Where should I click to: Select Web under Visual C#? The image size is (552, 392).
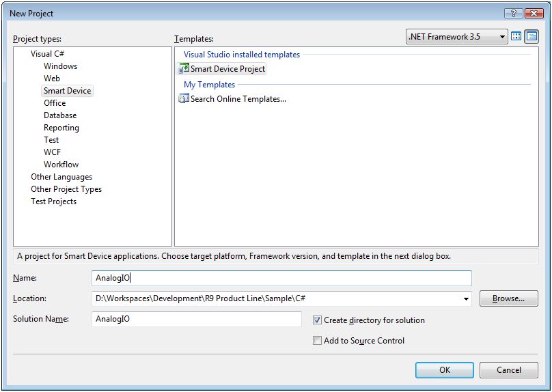tap(52, 79)
